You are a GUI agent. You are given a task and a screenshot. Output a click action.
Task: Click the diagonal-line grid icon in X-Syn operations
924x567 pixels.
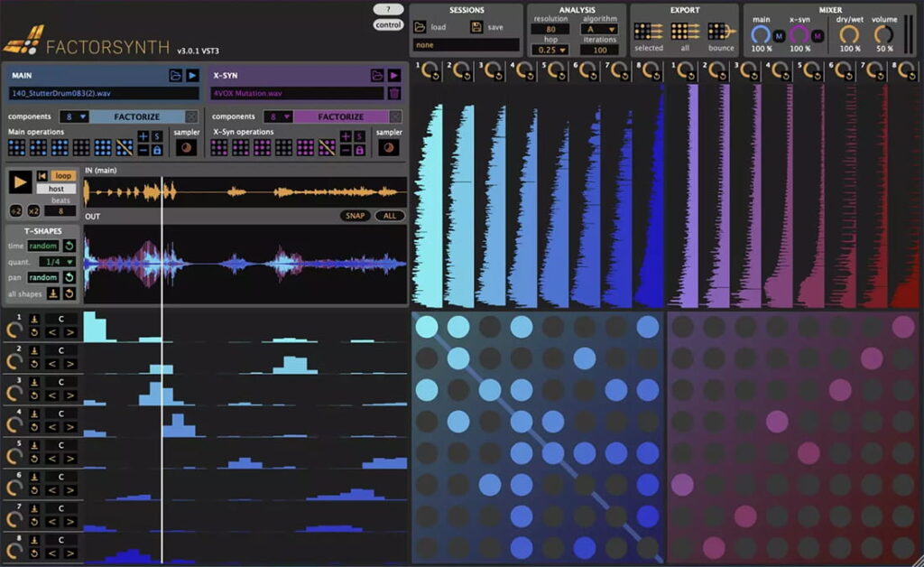click(x=327, y=147)
